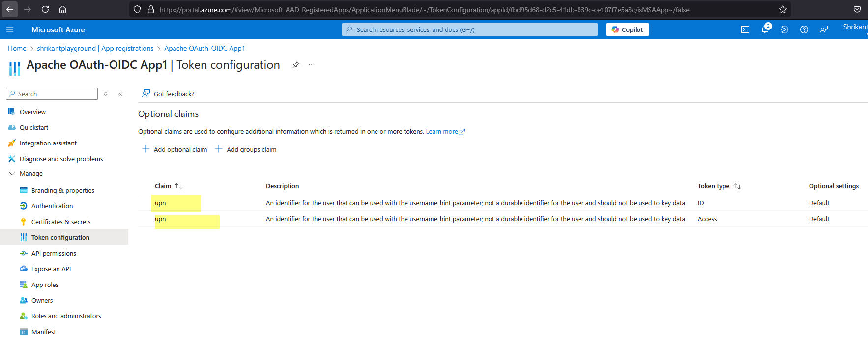Click the browser back arrow
The image size is (868, 343).
[x=10, y=9]
